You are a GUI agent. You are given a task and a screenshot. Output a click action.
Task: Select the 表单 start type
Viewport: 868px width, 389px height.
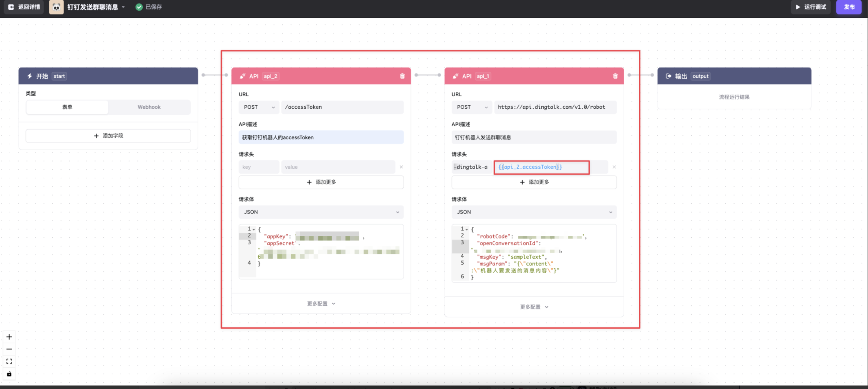(67, 107)
